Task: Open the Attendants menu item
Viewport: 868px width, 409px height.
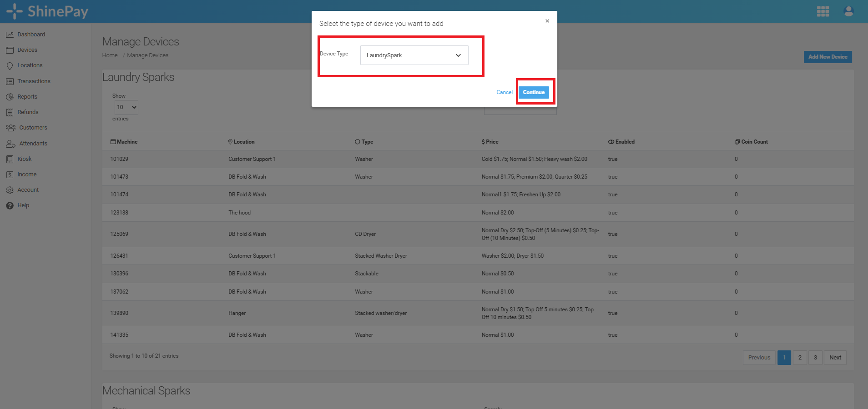Action: (33, 144)
